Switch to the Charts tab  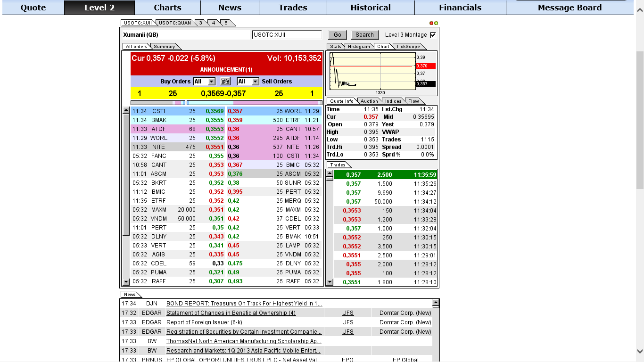coord(167,8)
